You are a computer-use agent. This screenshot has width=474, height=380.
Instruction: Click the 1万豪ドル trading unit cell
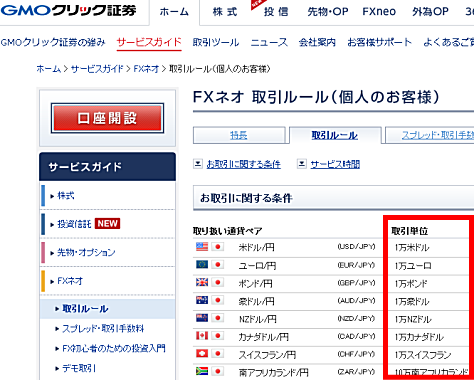pos(412,302)
